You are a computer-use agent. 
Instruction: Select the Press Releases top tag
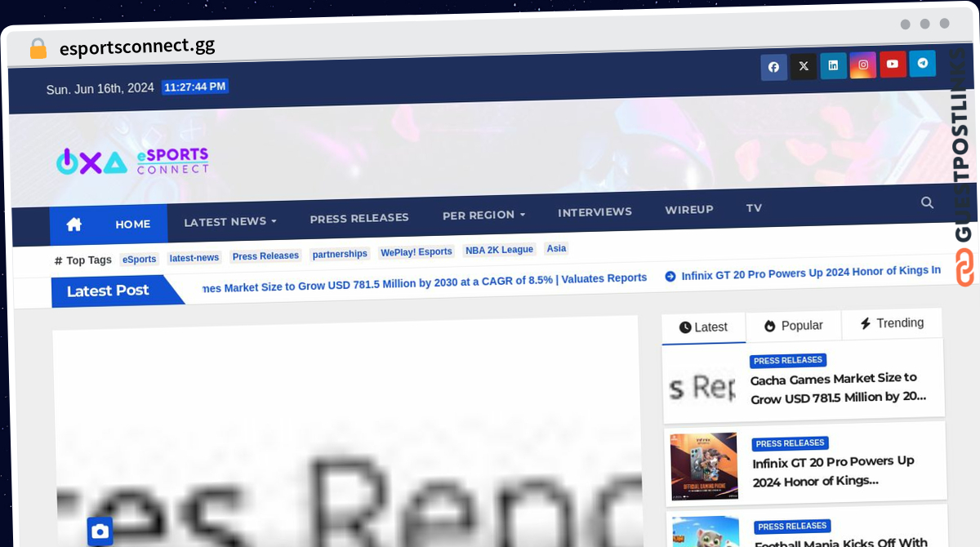click(x=265, y=256)
